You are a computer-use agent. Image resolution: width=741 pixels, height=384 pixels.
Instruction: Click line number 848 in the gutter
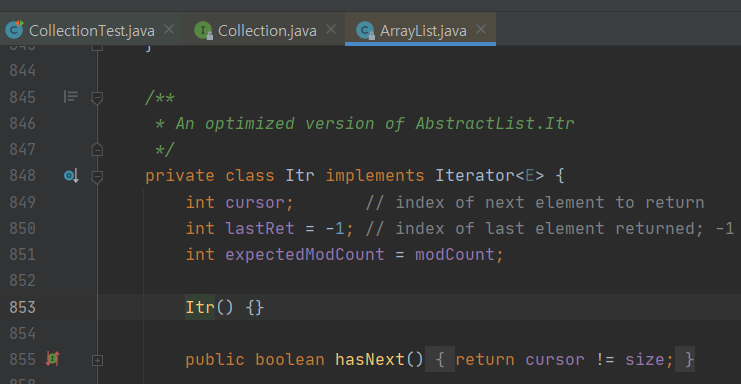click(x=22, y=176)
